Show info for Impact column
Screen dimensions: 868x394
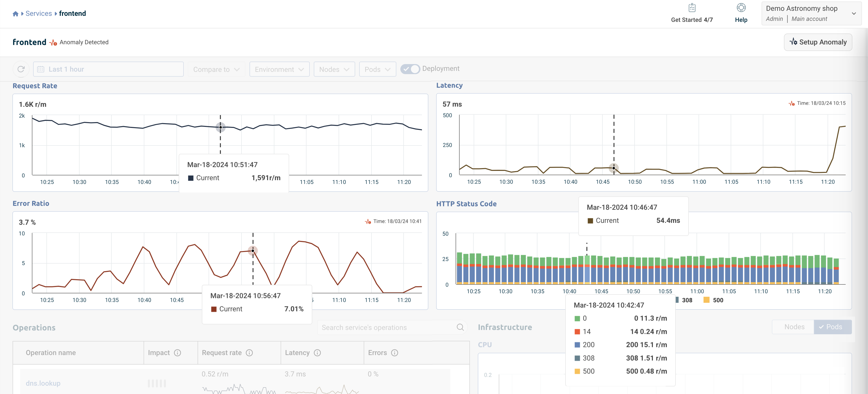(x=177, y=353)
